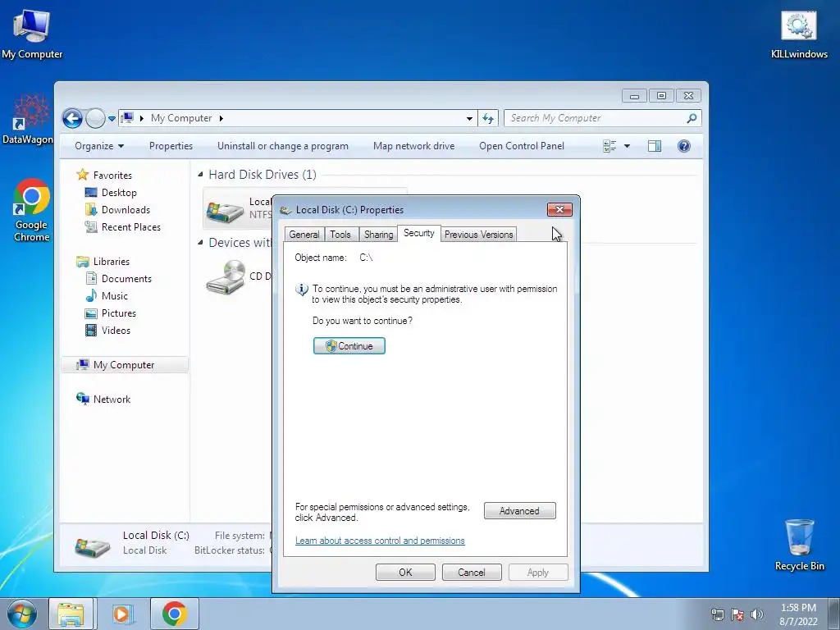
Task: Go back in Explorer window
Action: point(72,118)
